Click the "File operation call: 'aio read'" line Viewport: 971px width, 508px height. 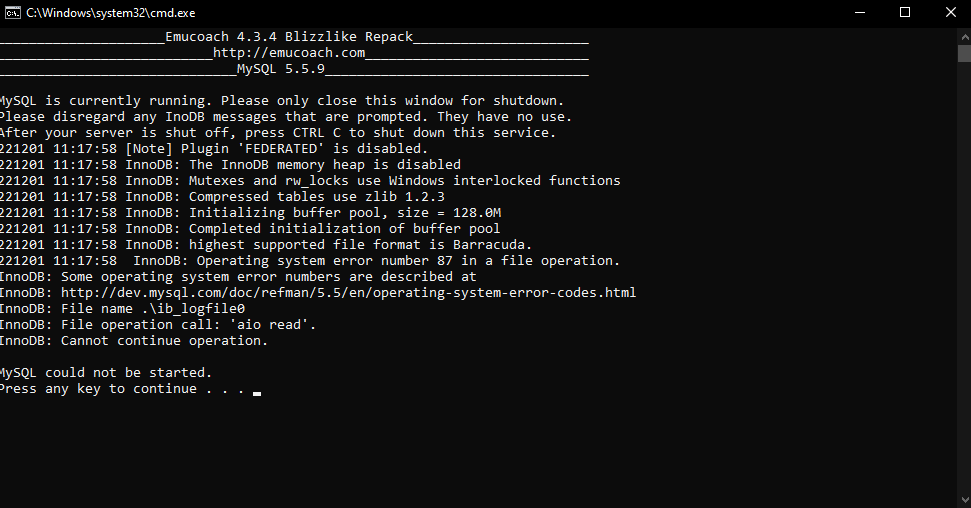point(158,325)
